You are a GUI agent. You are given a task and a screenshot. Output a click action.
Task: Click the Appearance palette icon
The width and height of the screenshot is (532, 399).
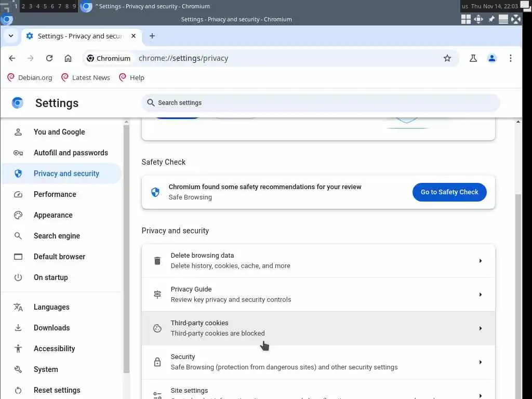pyautogui.click(x=18, y=215)
